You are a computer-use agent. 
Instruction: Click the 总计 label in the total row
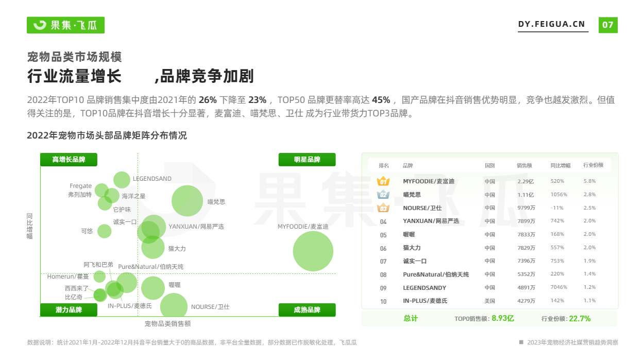[411, 318]
